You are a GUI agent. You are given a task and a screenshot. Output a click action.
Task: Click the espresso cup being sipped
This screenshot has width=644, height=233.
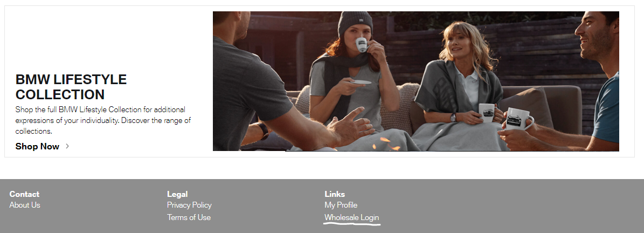(362, 44)
